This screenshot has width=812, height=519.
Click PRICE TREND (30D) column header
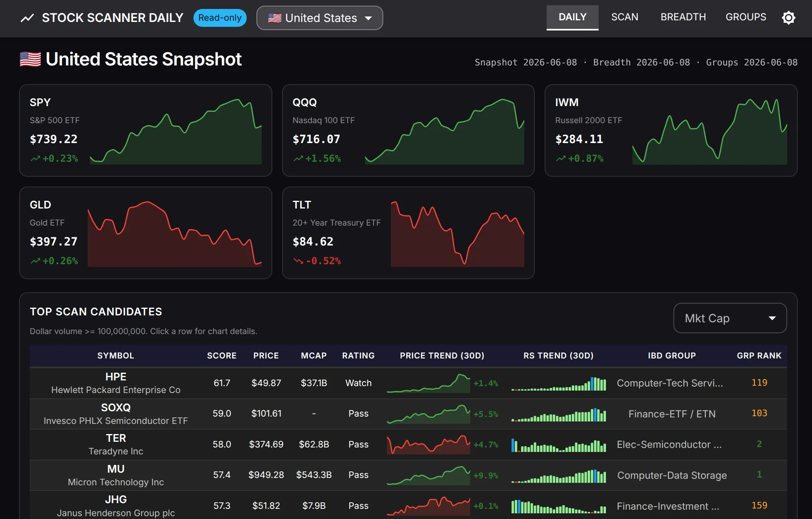point(442,356)
